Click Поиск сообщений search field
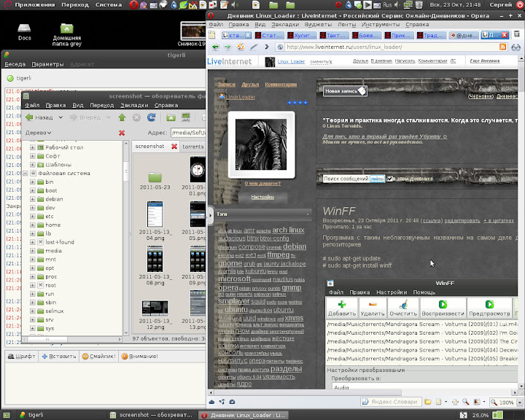Image resolution: width=525 pixels, height=420 pixels. click(346, 179)
